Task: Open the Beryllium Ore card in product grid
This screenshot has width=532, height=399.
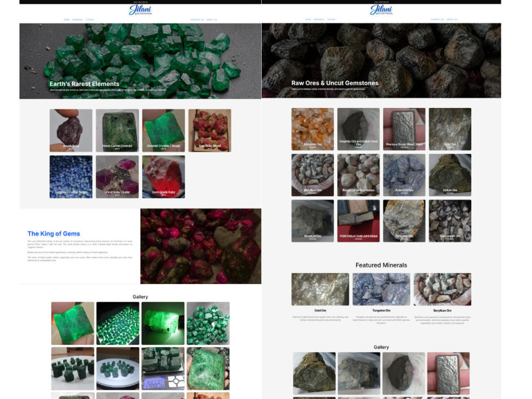Action: pos(312,174)
